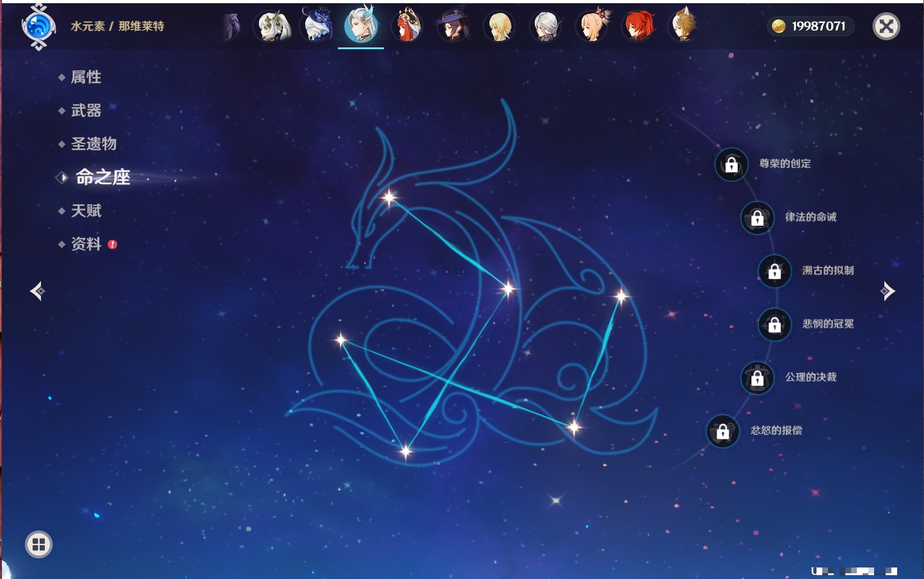Select the highlighted Neuvillette avatar
Screen dimensions: 924x579
click(361, 26)
